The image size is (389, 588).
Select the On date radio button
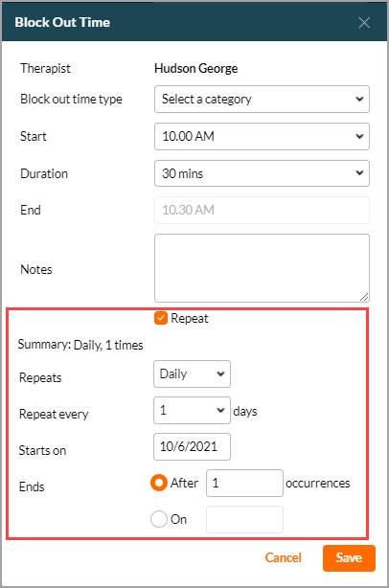(x=159, y=519)
